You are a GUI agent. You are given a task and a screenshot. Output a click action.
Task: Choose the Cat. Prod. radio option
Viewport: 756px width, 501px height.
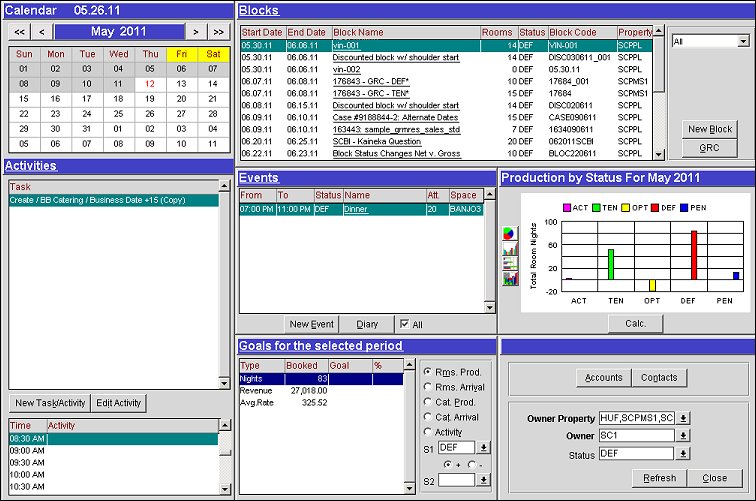click(x=429, y=402)
